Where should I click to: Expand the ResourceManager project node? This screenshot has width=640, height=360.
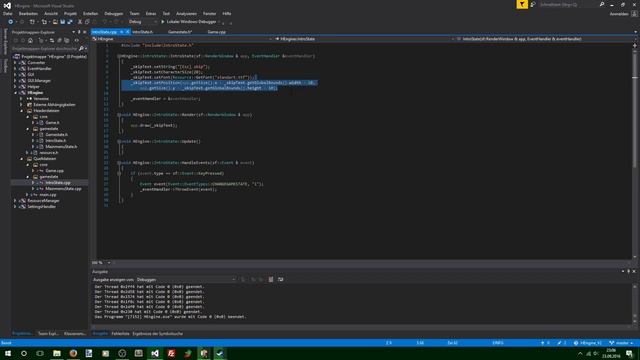15,201
